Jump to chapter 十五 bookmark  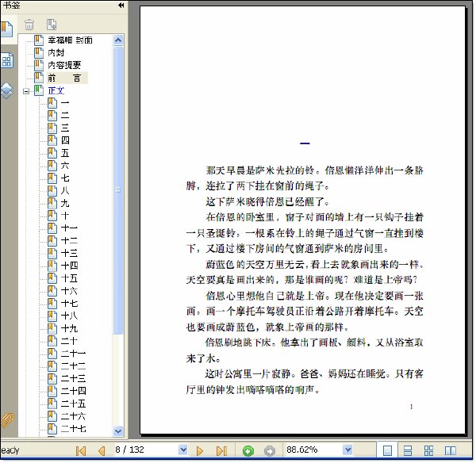tap(69, 278)
